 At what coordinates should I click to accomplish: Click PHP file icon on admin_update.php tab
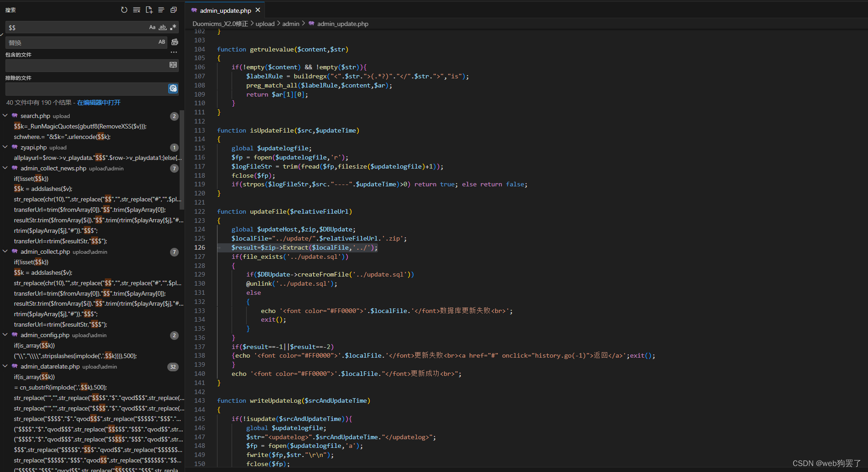tap(194, 10)
